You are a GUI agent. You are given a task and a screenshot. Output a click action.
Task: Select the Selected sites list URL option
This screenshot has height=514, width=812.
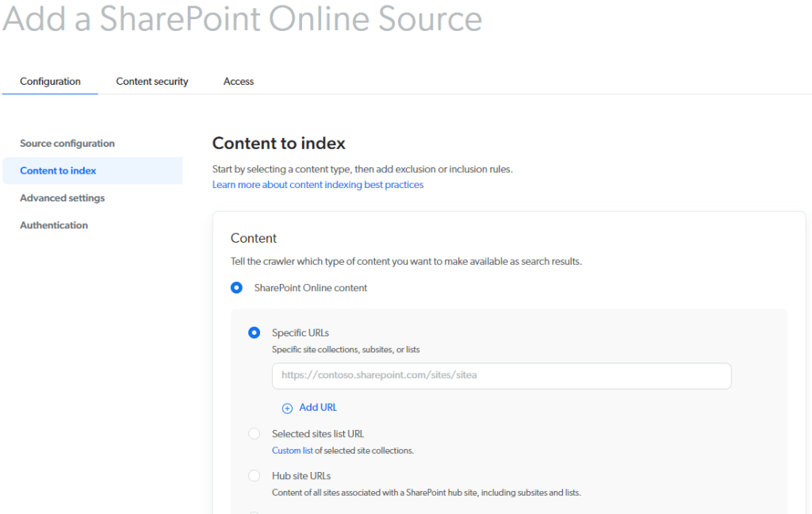coord(254,434)
